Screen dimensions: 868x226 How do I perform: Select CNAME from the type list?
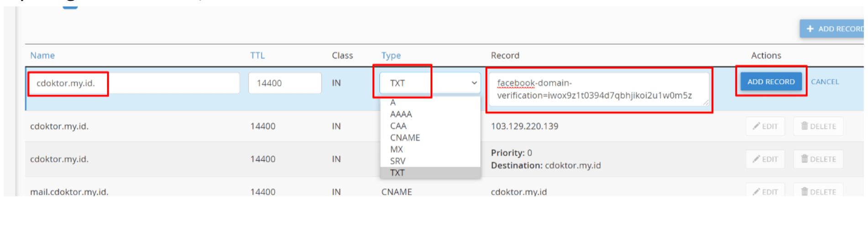(430, 138)
